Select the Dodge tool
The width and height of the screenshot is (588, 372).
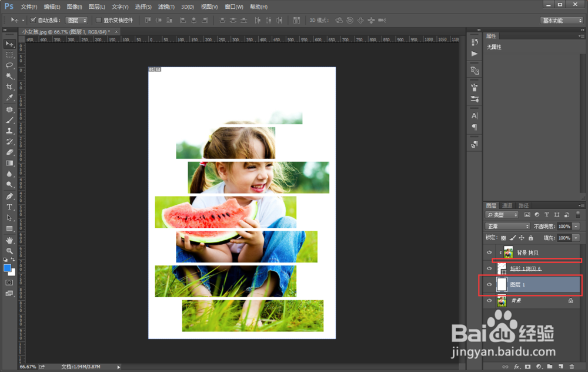coord(9,184)
